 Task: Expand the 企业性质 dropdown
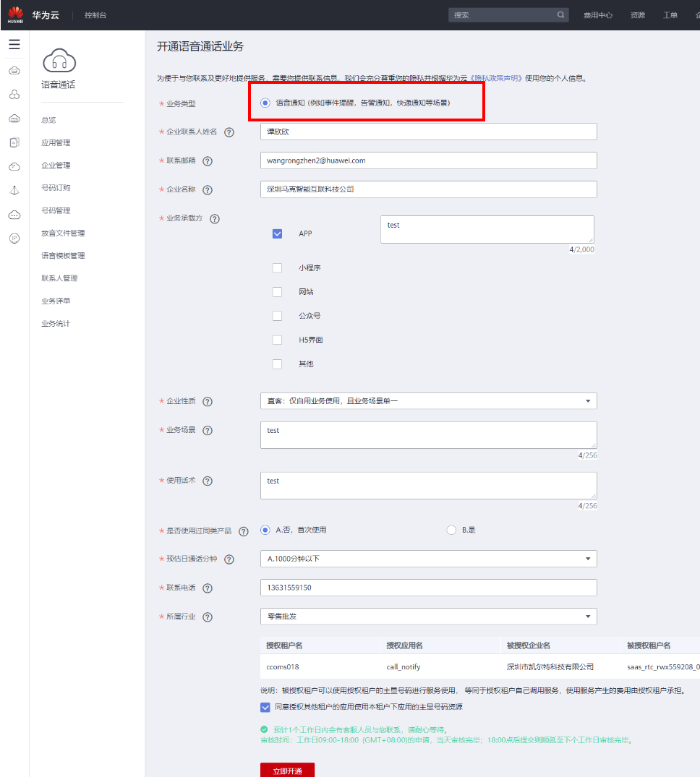tap(428, 401)
